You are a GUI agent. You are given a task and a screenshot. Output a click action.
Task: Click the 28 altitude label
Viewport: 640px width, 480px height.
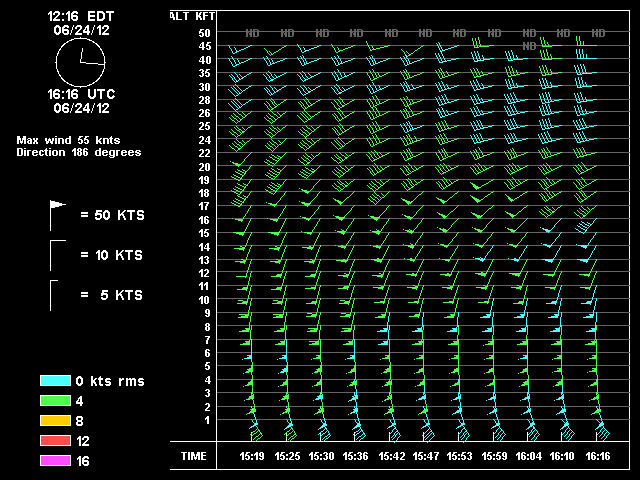pos(204,100)
